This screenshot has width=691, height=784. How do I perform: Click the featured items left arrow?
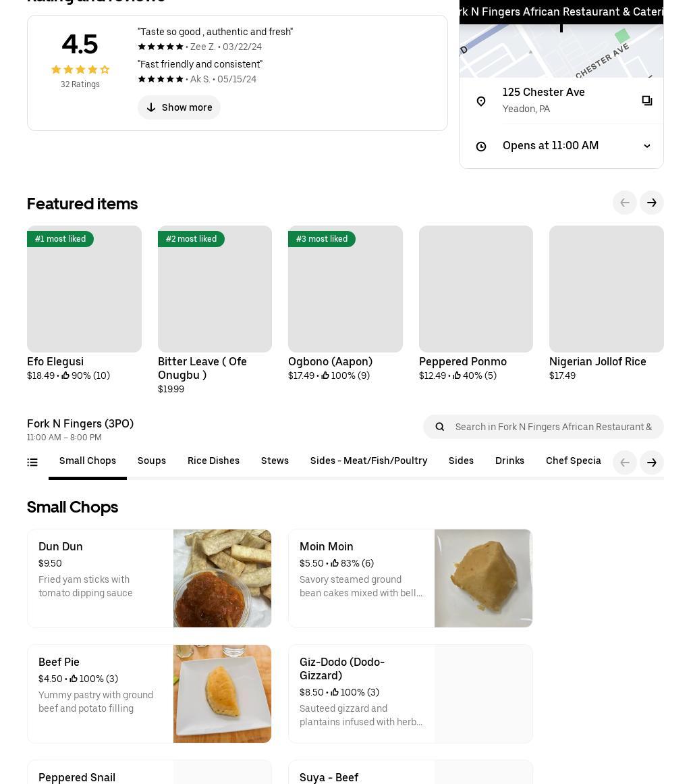point(625,203)
